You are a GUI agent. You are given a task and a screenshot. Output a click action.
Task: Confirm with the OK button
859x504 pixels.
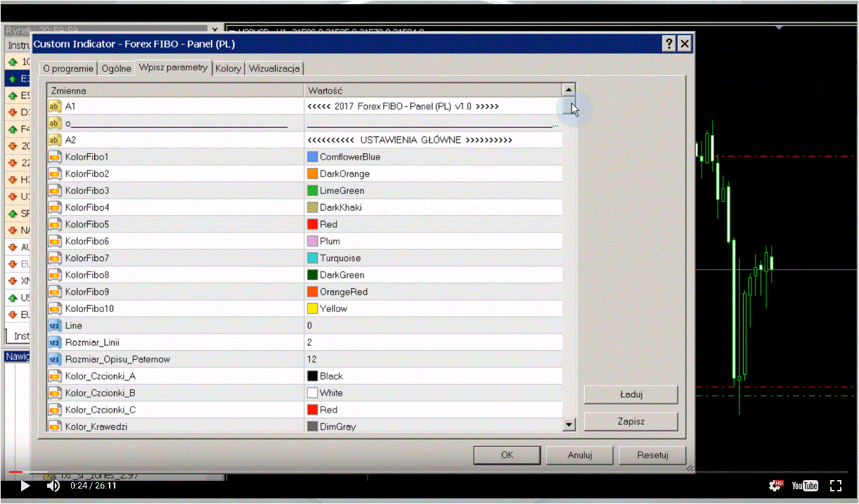coord(507,455)
